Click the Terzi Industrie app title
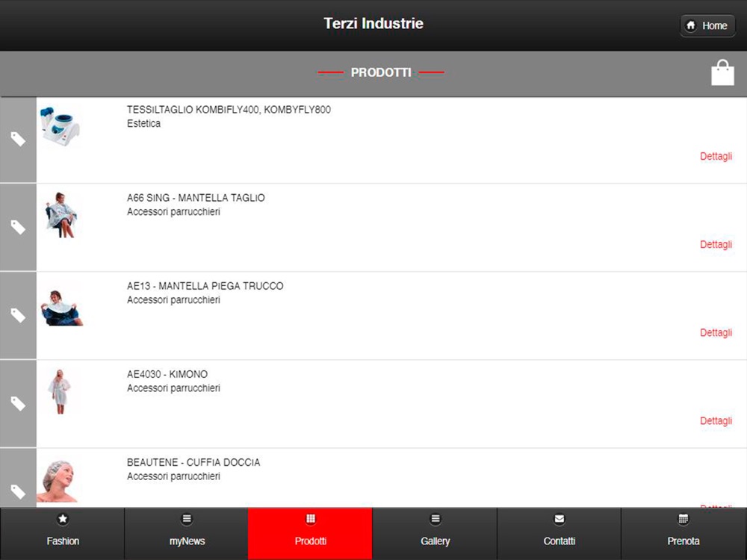This screenshot has width=747, height=560. (x=373, y=23)
